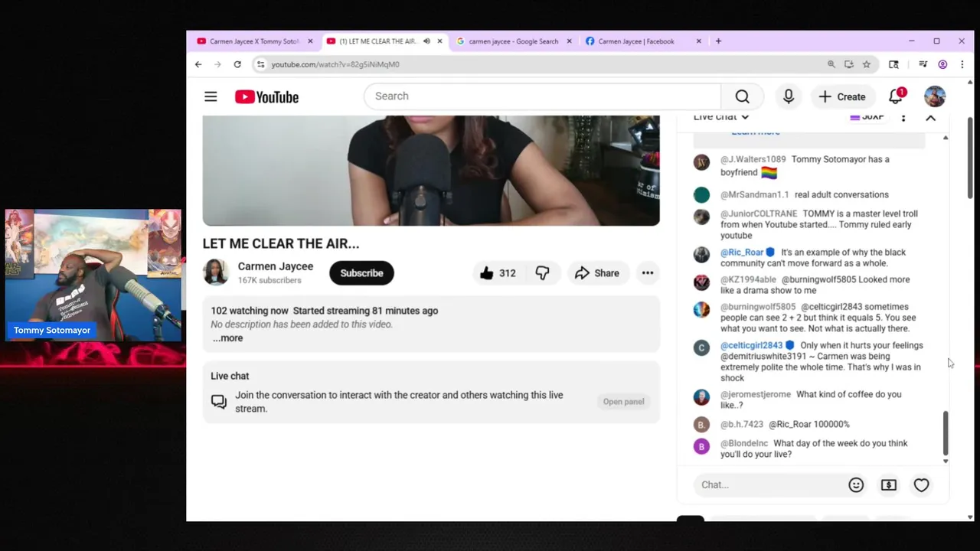The image size is (980, 551).
Task: Dislike the video with thumbs down
Action: (x=542, y=273)
